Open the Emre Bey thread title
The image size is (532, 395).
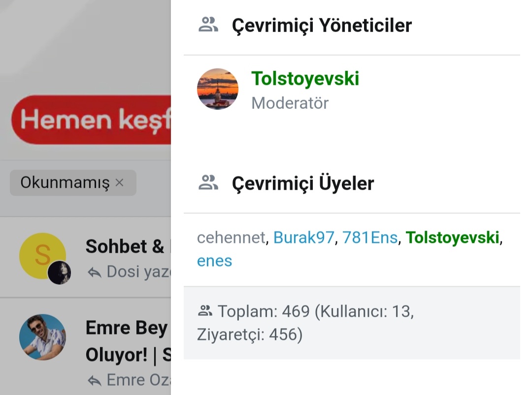127,329
